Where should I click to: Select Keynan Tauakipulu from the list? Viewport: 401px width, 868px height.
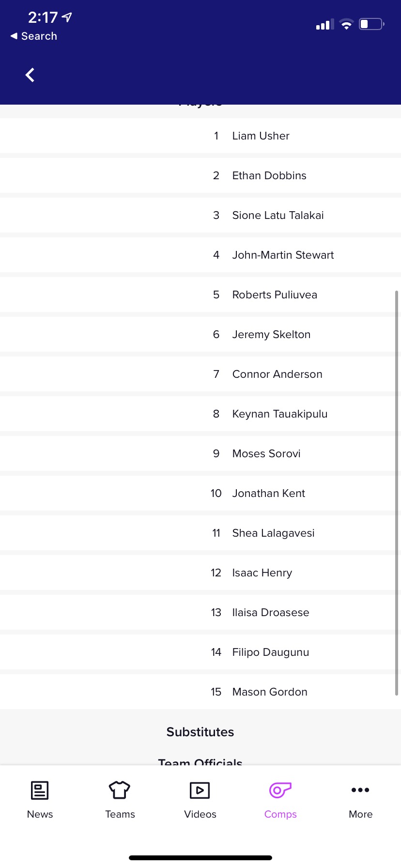280,414
